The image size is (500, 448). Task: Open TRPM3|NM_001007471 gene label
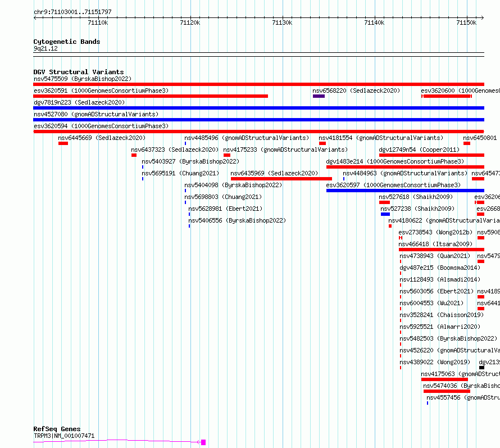64,436
